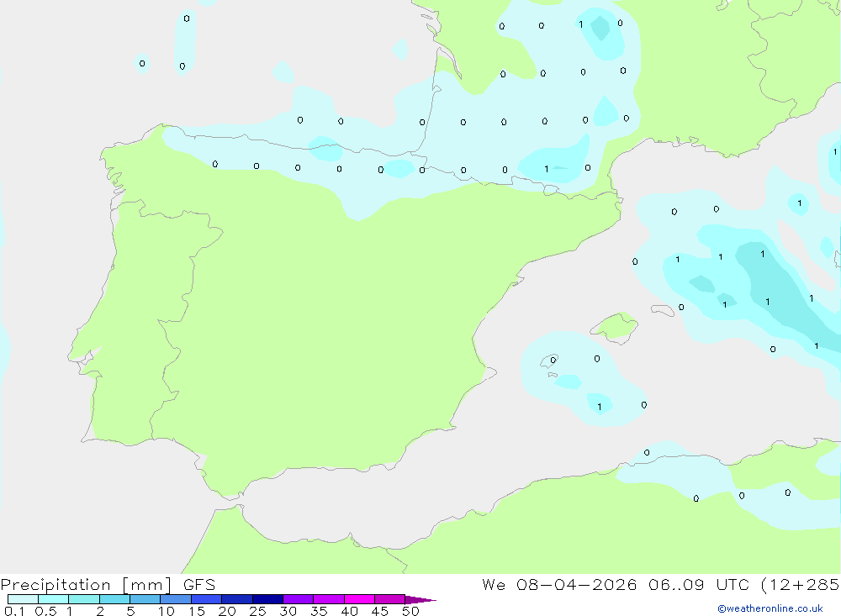The height and width of the screenshot is (616, 841).
Task: Click the ©weatheronline.co.uk link
Action: [770, 608]
